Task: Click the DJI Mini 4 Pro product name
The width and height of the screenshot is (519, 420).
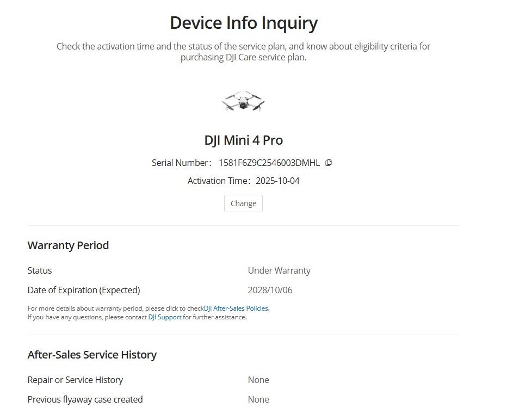Action: [x=243, y=140]
